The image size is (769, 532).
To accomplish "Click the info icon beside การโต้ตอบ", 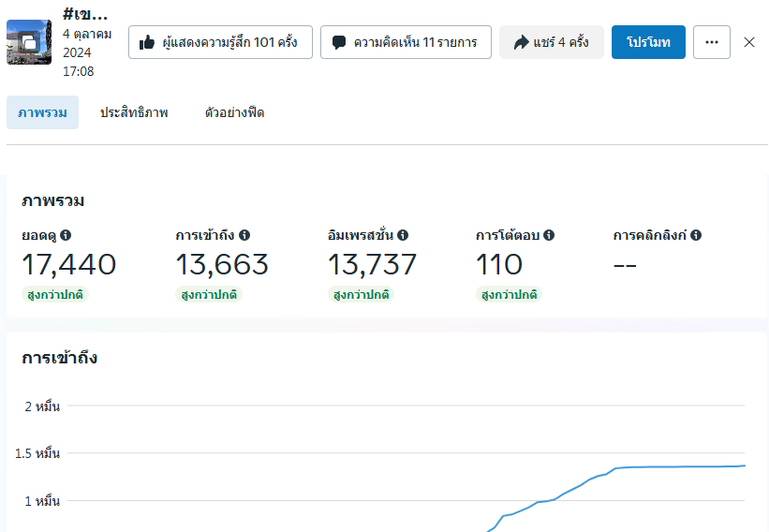I will tap(549, 236).
